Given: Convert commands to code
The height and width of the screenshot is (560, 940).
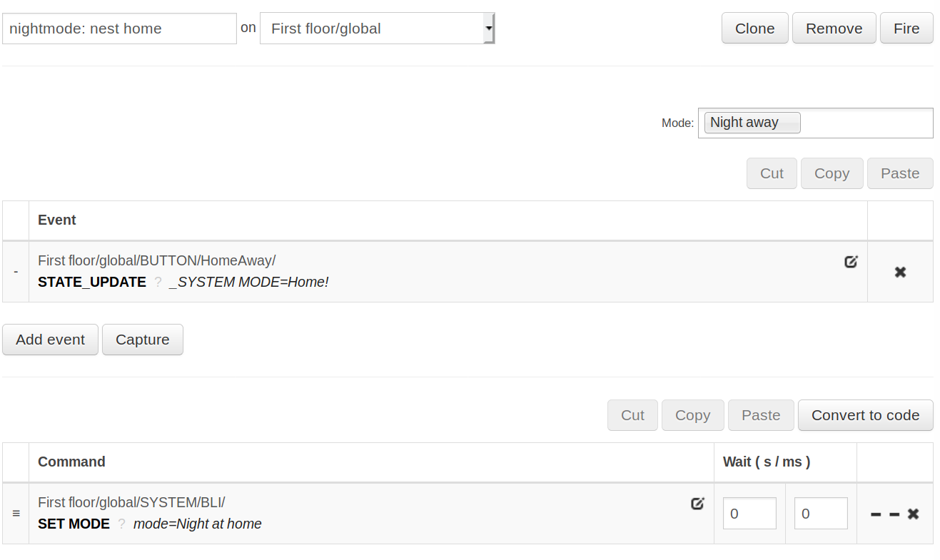Looking at the screenshot, I should pos(865,415).
